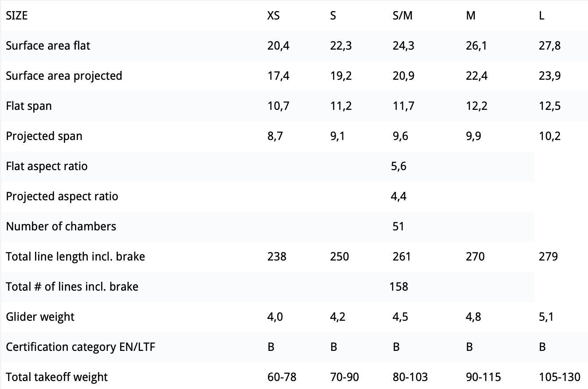588x389 pixels.
Task: Select the XS size column header
Action: (274, 16)
